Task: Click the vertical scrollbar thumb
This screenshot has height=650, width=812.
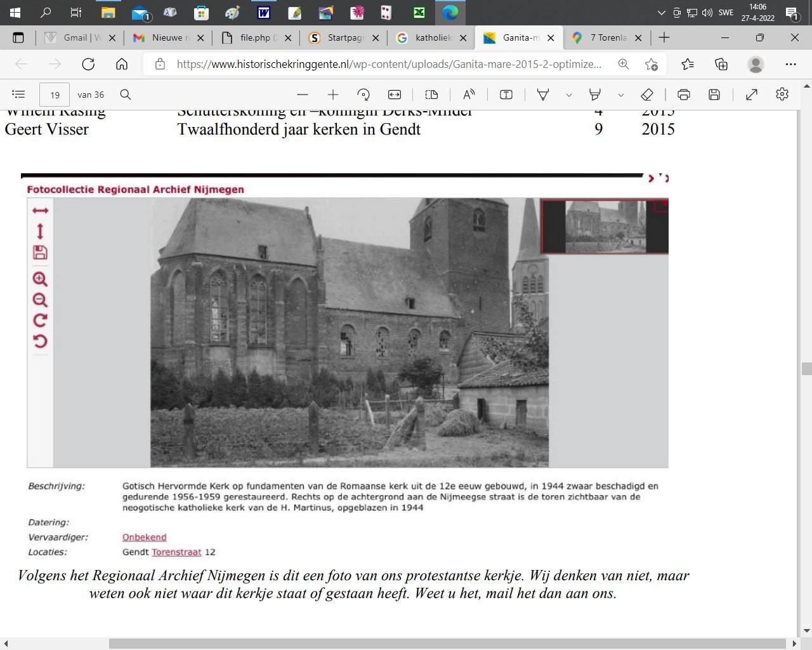Action: pos(806,369)
